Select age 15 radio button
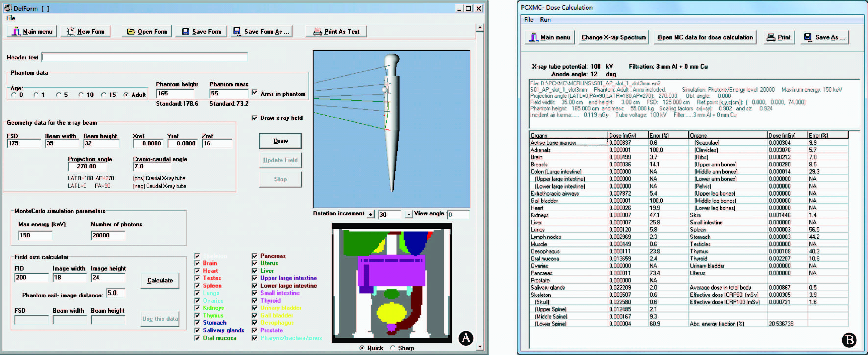 click(x=103, y=95)
